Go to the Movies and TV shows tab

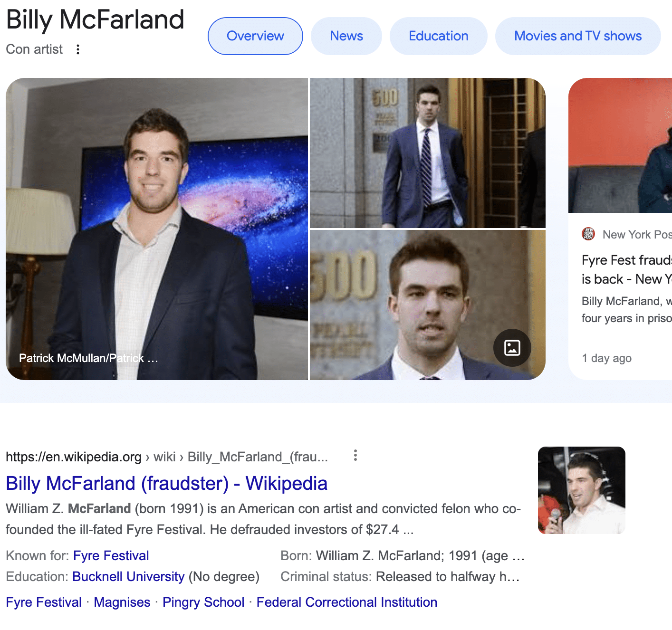(x=577, y=36)
